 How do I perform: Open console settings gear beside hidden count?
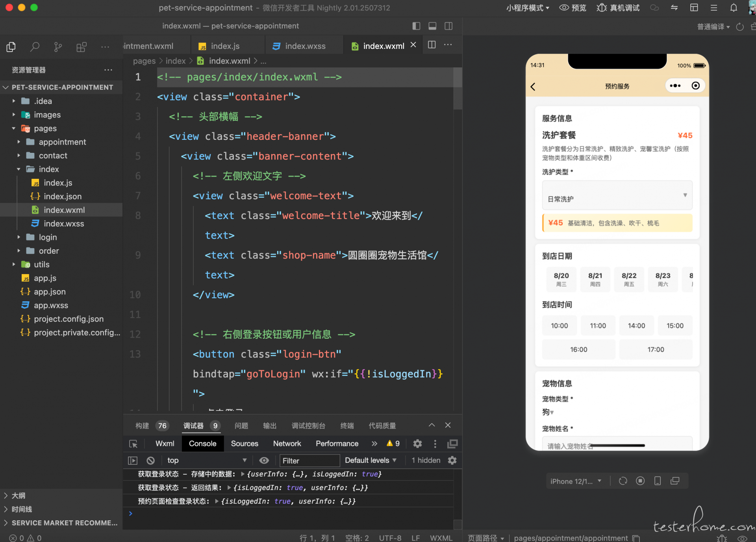(x=452, y=460)
